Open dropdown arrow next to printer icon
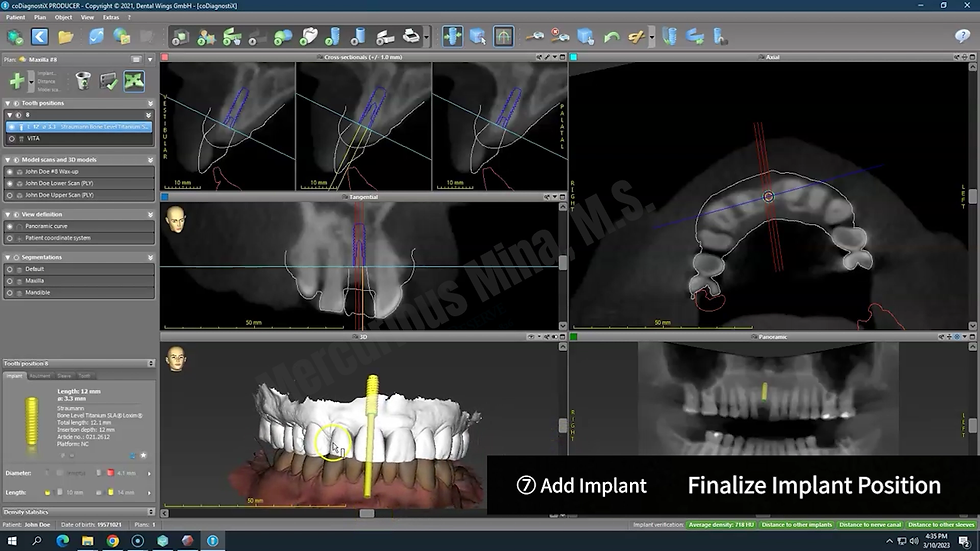Screen dimensions: 980x551 coord(427,38)
